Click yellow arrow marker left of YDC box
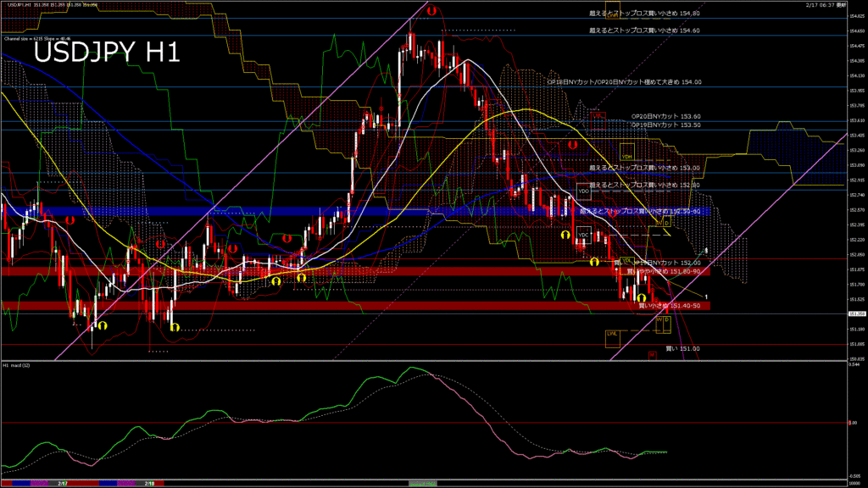The image size is (868, 488). (565, 233)
